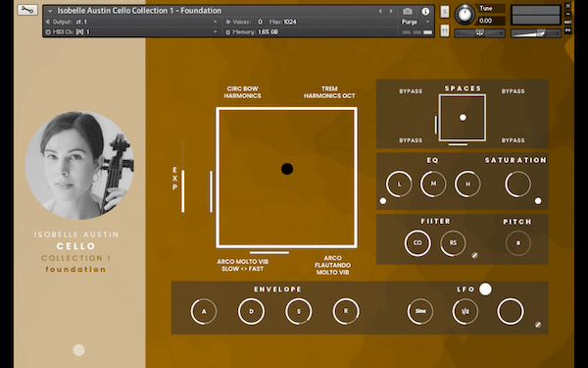Click the black dot in XY pad
The width and height of the screenshot is (588, 368).
pos(287,169)
